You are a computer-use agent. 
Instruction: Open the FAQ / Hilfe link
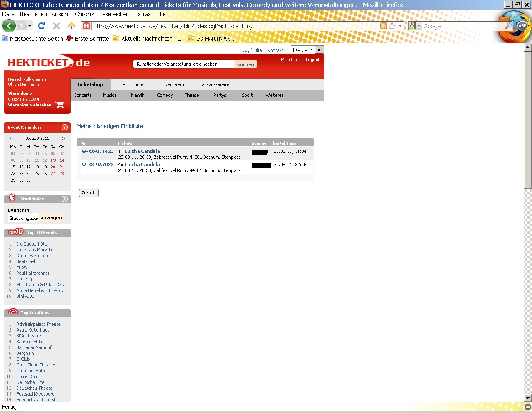tap(251, 50)
